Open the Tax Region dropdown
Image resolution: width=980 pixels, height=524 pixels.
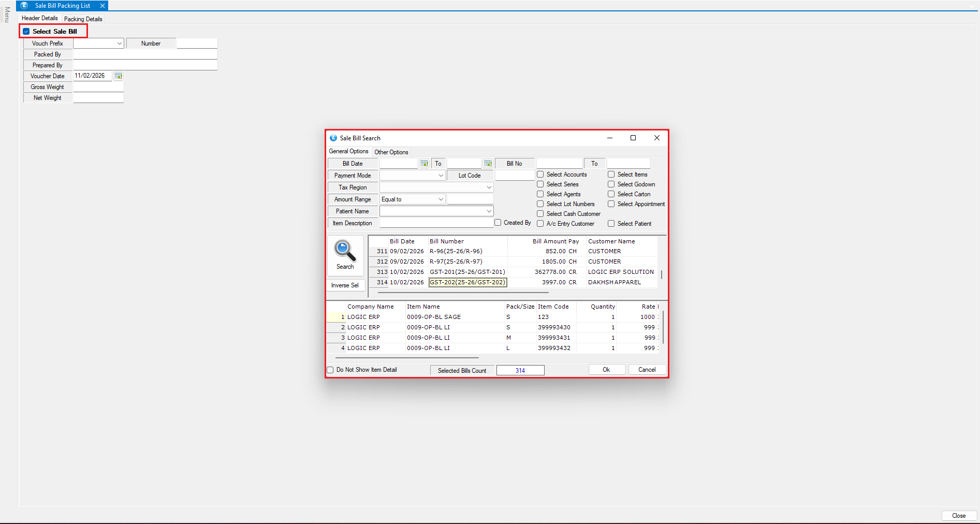pos(488,187)
